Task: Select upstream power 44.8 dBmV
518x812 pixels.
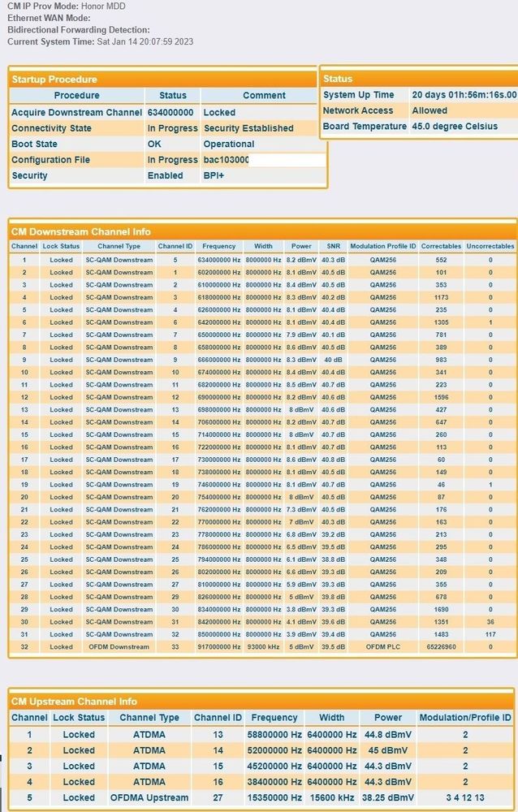Action: pyautogui.click(x=388, y=735)
